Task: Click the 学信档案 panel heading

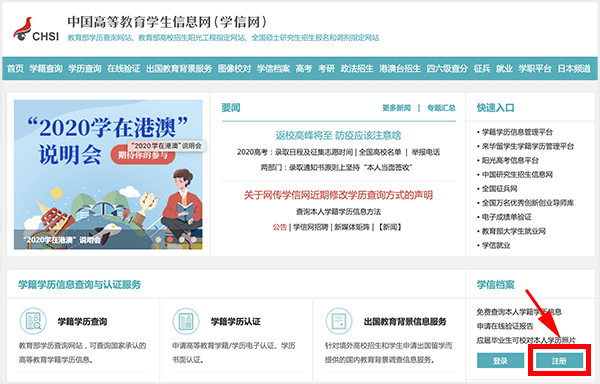Action: pos(496,285)
